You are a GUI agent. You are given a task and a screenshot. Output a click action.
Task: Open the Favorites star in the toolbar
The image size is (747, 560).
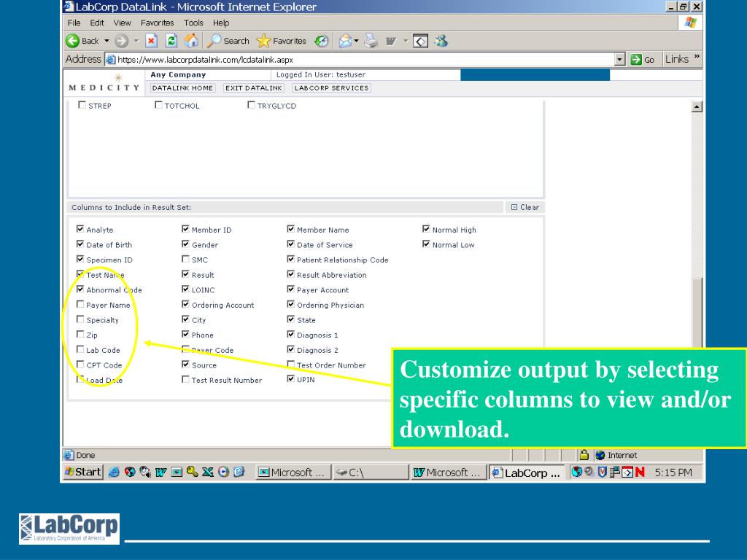(x=263, y=41)
